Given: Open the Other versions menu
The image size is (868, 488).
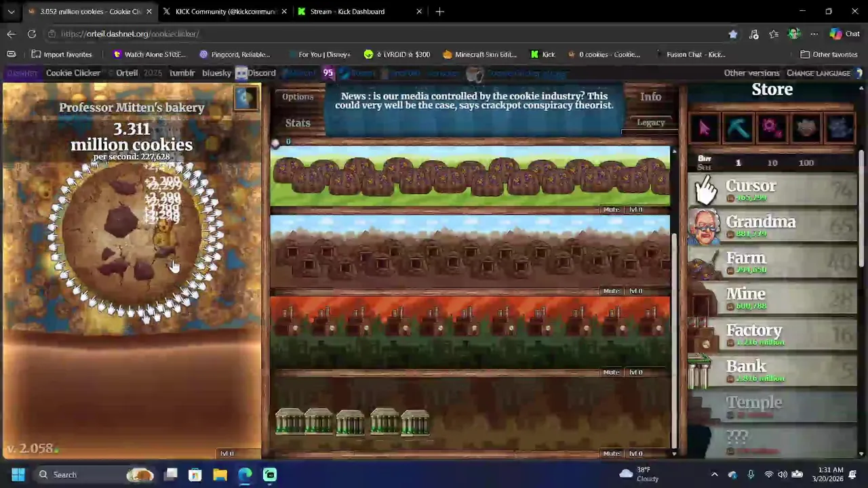Looking at the screenshot, I should coord(751,73).
